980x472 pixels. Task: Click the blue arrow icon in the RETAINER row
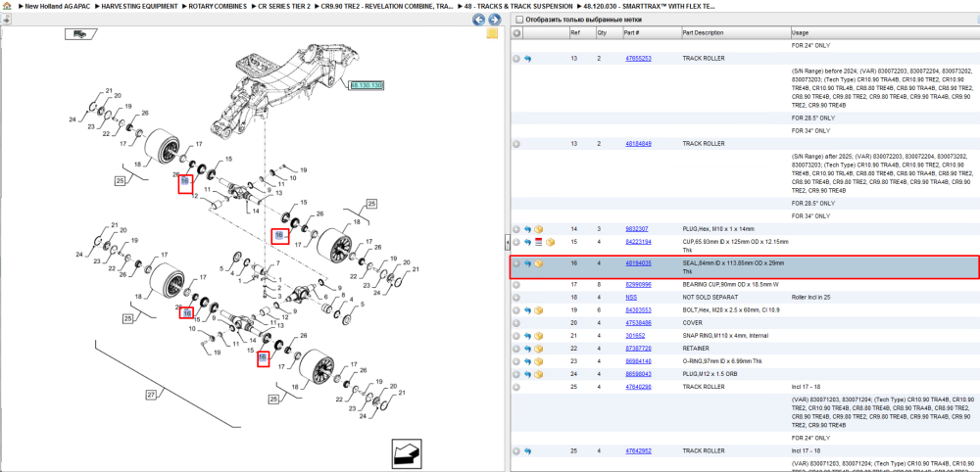527,349
